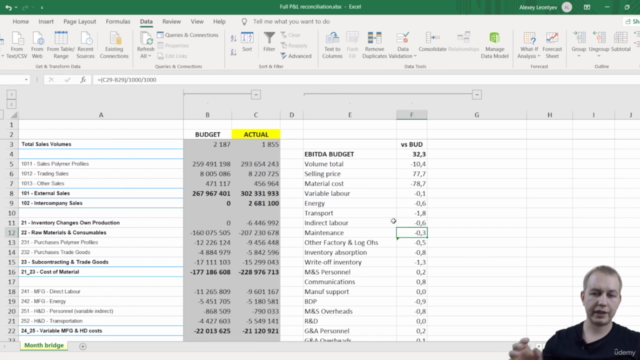This screenshot has height=360, width=640.
Task: Cancel formula entry with X button
Action: click(x=51, y=80)
